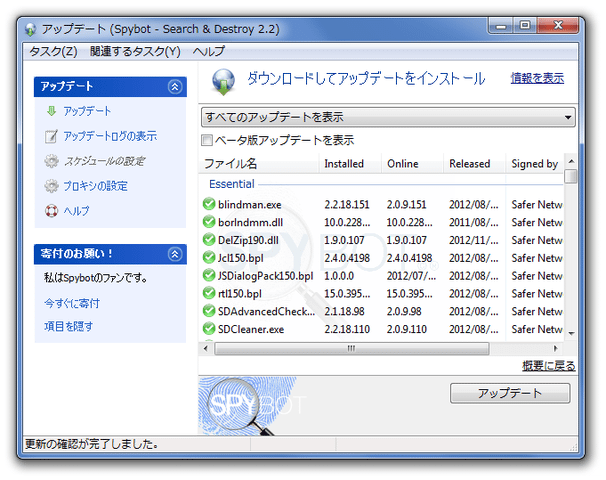Open the 情報を表示 link
The image size is (606, 480).
click(x=537, y=78)
